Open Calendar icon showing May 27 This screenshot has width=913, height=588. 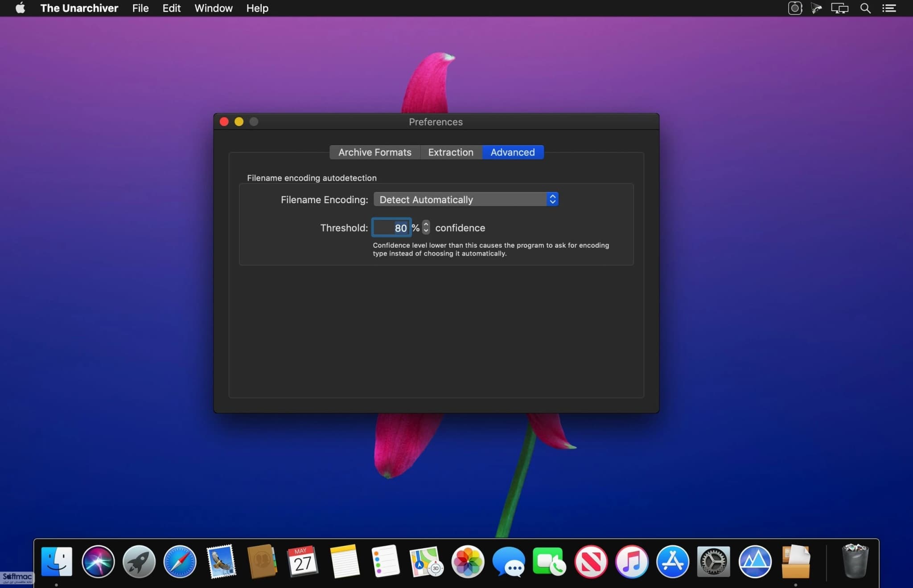303,561
